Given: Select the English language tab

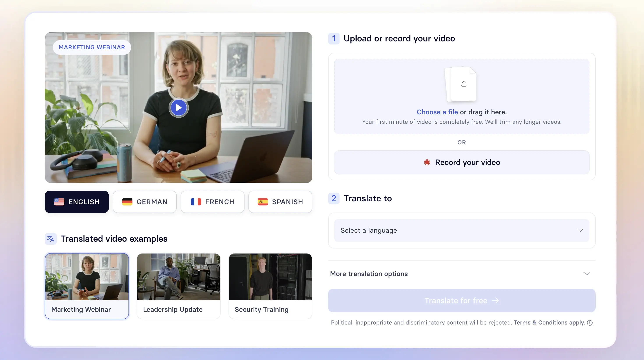Looking at the screenshot, I should [x=77, y=202].
